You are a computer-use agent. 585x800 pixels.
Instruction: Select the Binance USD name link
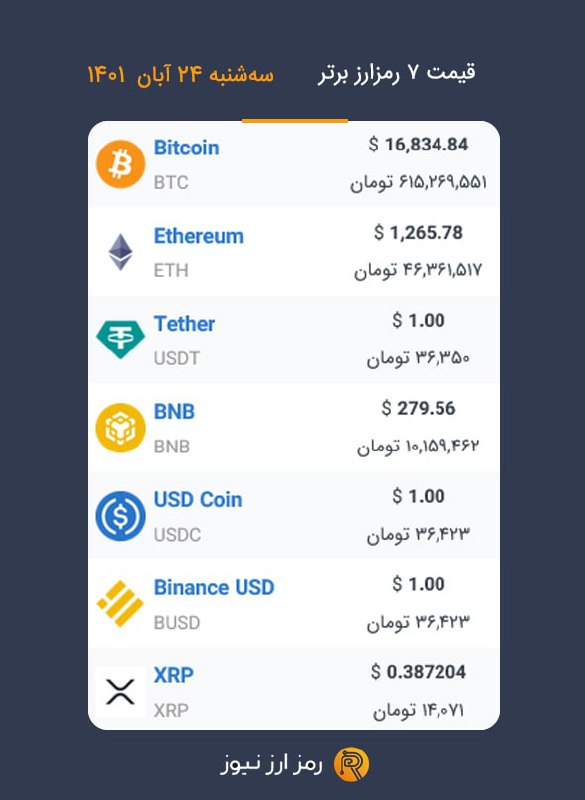click(214, 587)
